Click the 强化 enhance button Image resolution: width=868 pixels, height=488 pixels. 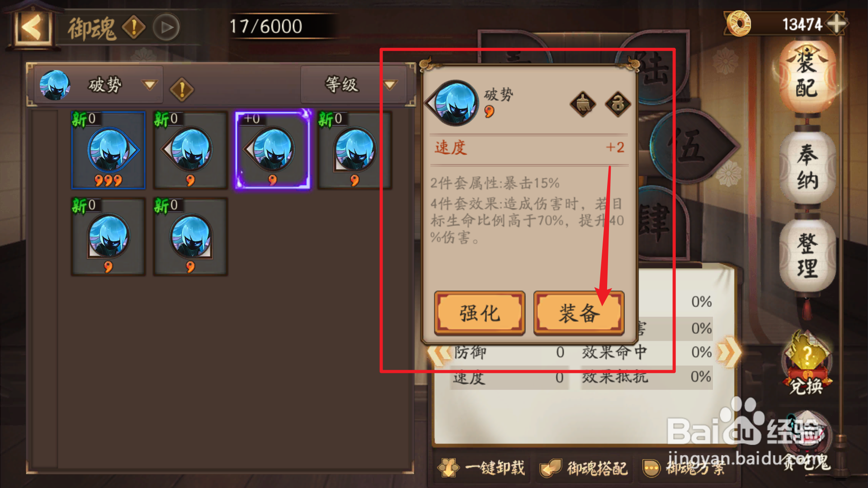click(480, 313)
